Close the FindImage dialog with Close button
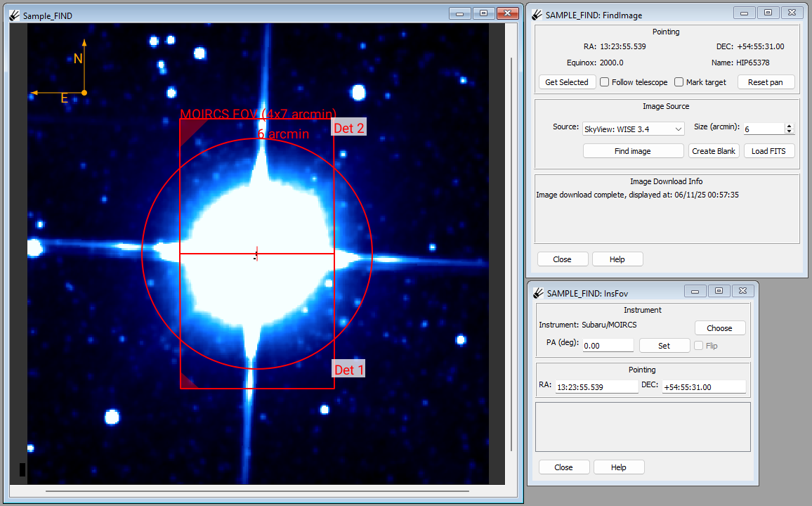 (563, 259)
